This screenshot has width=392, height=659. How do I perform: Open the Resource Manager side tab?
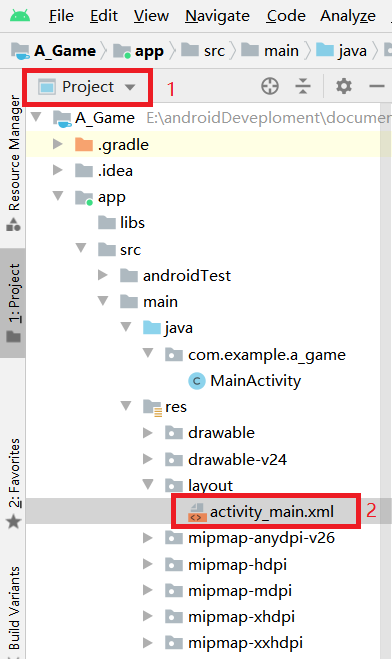click(x=14, y=163)
